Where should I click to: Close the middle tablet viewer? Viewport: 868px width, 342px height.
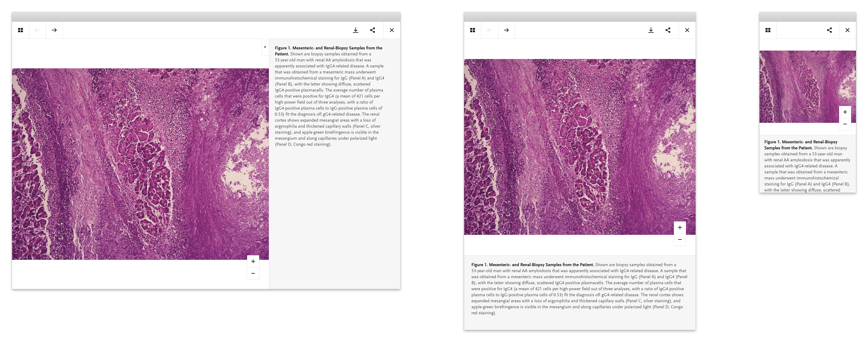687,30
